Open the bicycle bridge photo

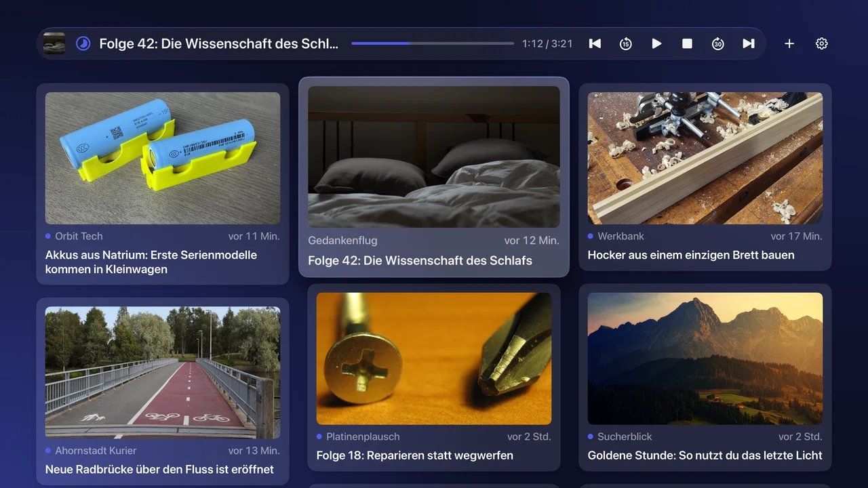(x=163, y=372)
